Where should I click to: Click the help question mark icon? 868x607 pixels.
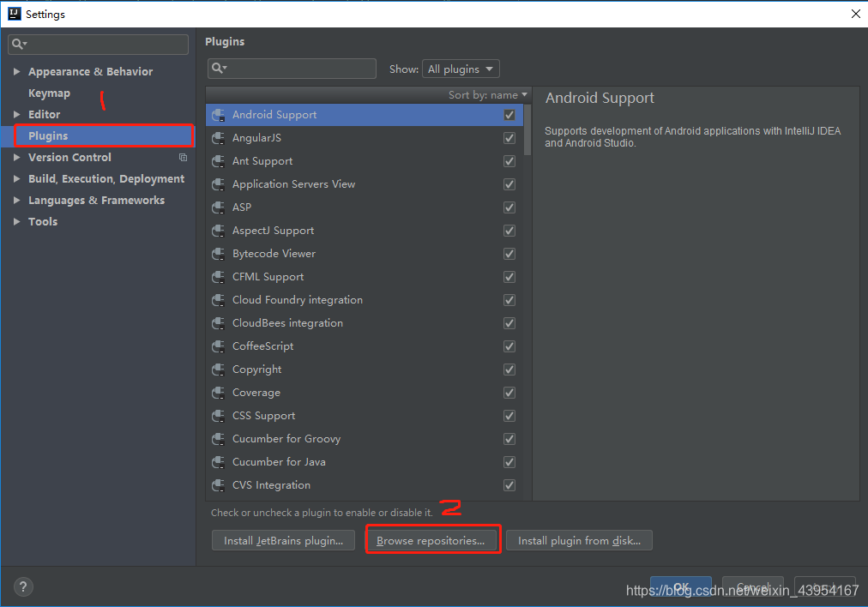point(23,587)
